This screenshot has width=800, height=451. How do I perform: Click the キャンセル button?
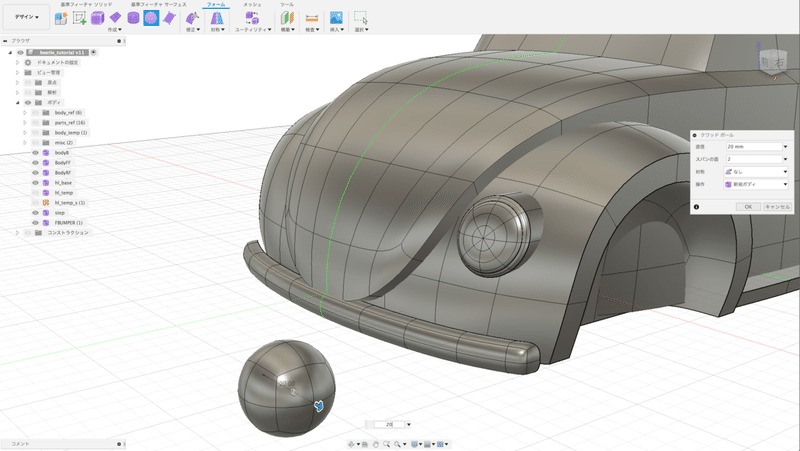point(777,206)
